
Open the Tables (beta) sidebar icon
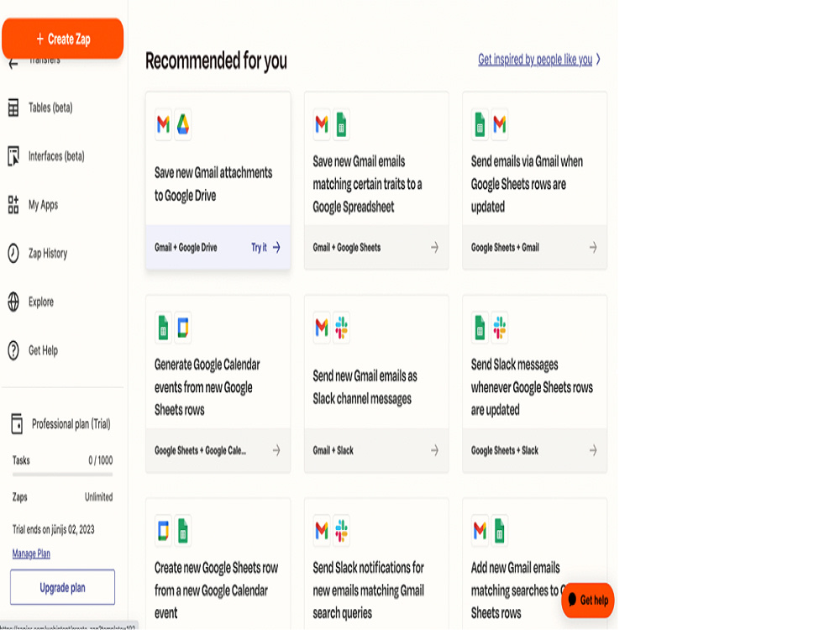[13, 108]
